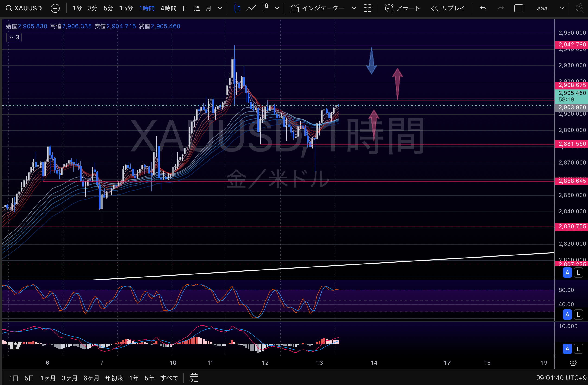Screen dimensions: 588x385
Task: Click the date label 17 on time axis
Action: click(x=447, y=363)
